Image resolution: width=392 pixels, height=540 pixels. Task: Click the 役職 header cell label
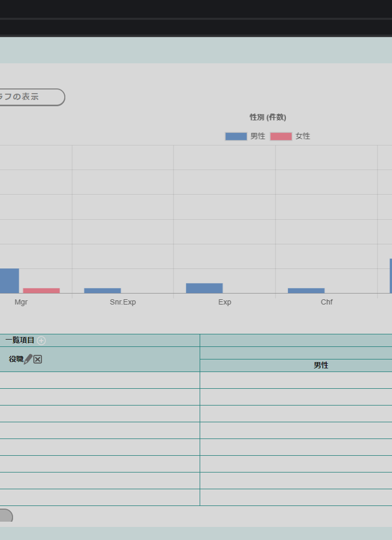click(x=16, y=359)
